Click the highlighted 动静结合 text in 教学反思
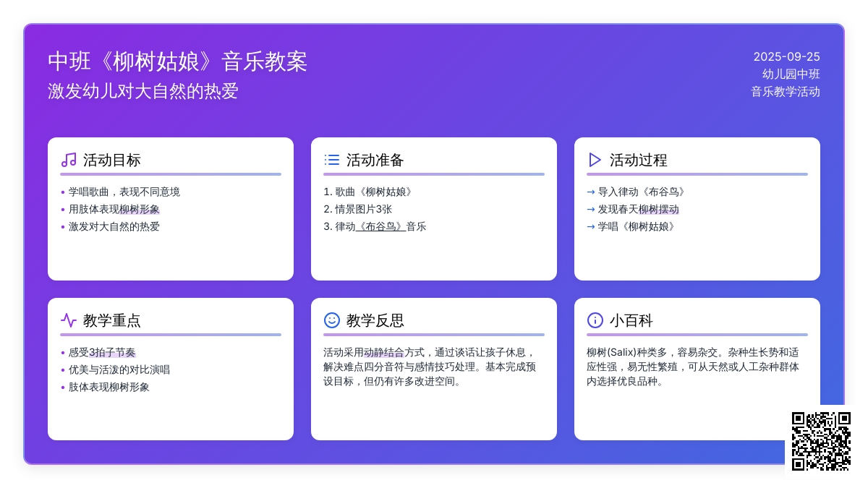Image resolution: width=868 pixels, height=488 pixels. (384, 352)
